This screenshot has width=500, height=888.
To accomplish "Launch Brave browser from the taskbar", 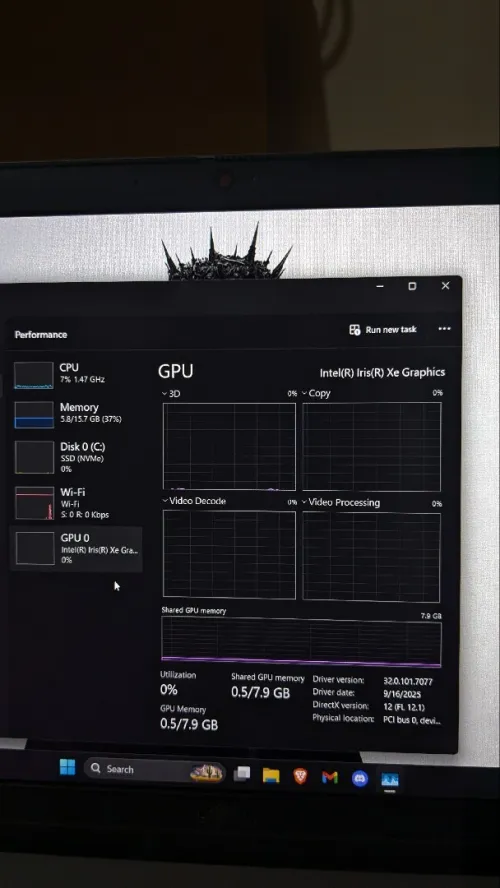I will click(300, 776).
